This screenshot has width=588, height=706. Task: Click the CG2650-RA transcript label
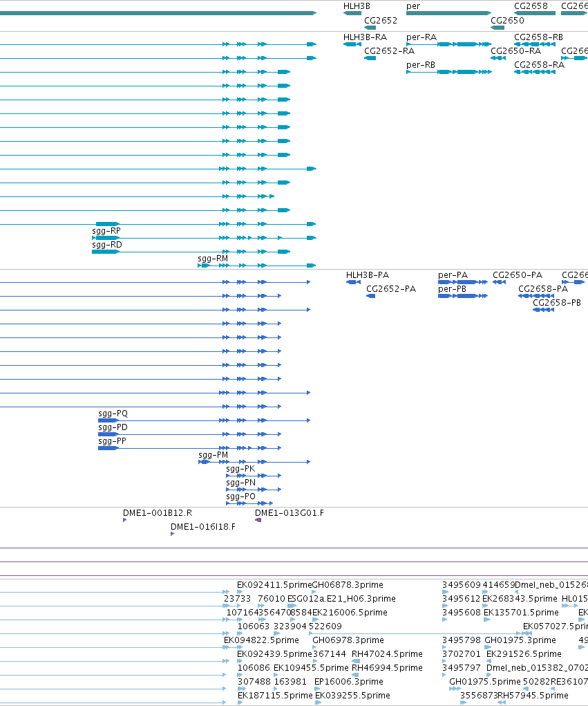pos(515,51)
